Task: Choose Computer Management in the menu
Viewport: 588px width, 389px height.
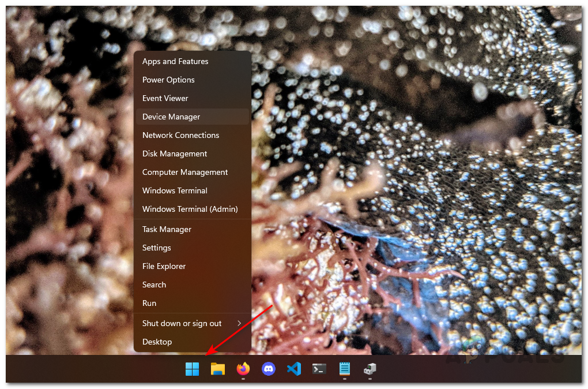Action: [x=193, y=172]
